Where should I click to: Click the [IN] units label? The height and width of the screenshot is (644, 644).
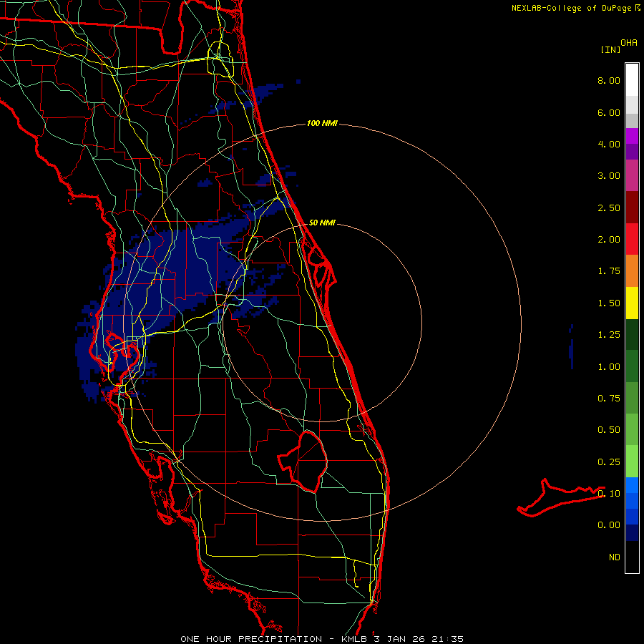(x=611, y=49)
